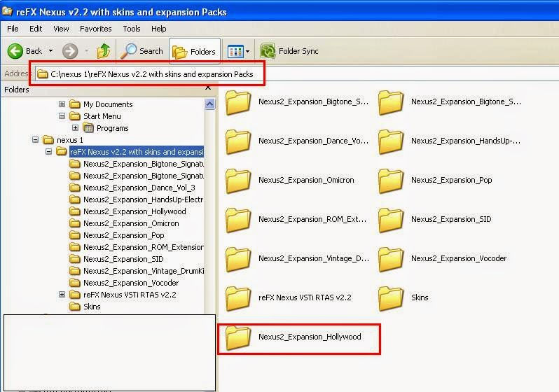The width and height of the screenshot is (559, 392).
Task: Select My Documents in folder tree
Action: tap(108, 104)
